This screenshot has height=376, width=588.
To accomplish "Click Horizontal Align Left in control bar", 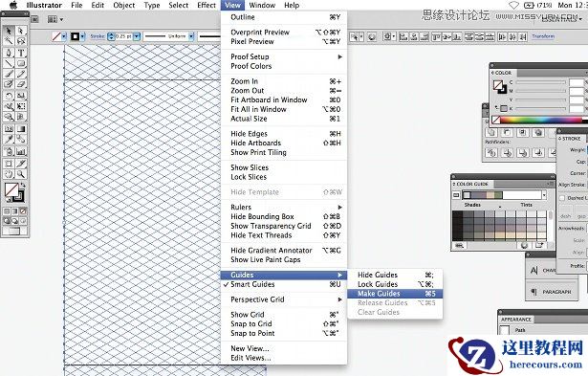I will point(403,36).
